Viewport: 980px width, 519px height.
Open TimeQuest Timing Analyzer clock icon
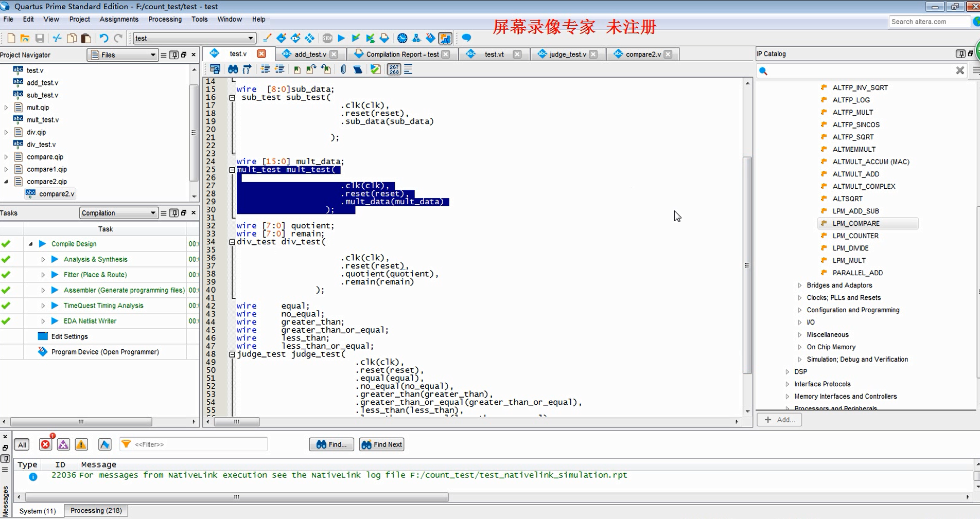(402, 38)
